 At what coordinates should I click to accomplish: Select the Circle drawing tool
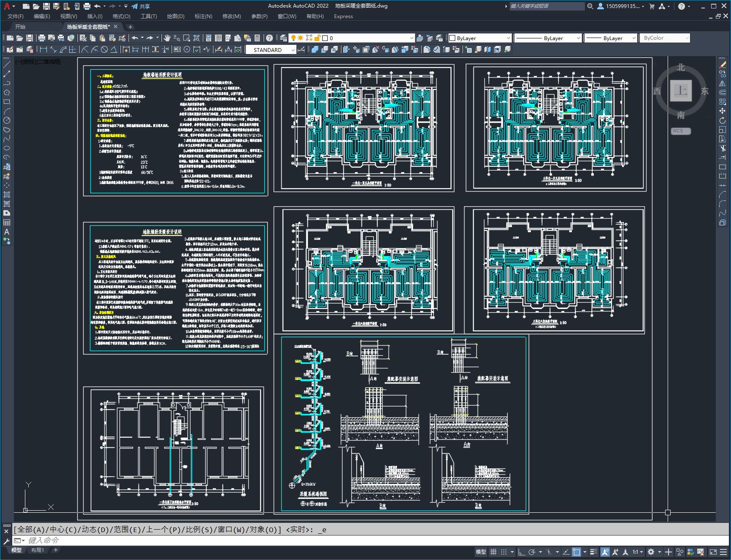[x=7, y=120]
